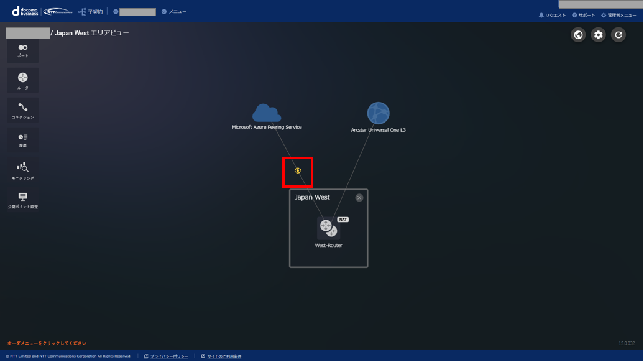Open the ポート (Port) sidebar panel
The height and width of the screenshot is (362, 644).
coord(23,51)
